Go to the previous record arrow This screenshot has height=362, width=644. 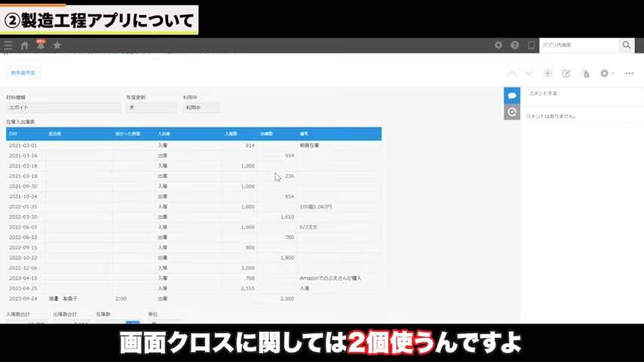tap(512, 74)
